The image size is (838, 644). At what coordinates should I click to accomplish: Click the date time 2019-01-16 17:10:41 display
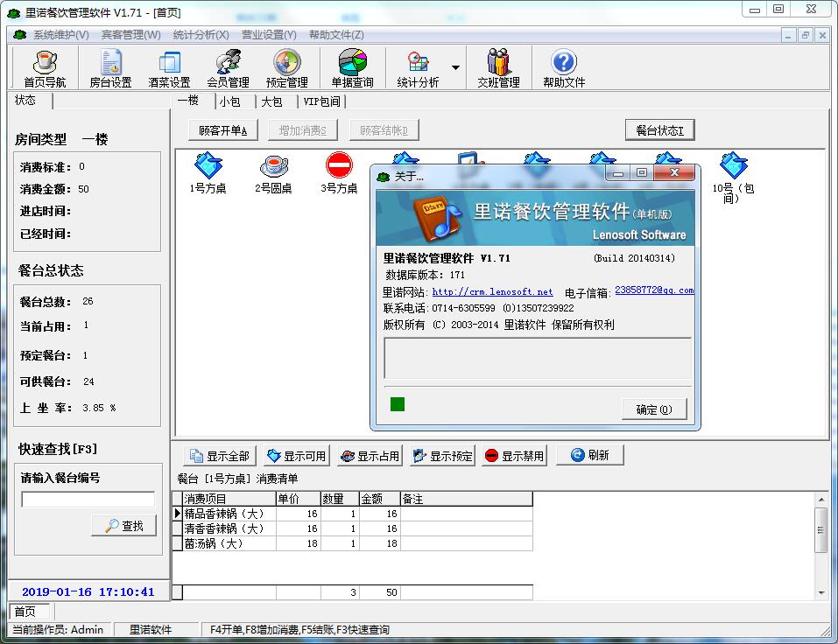88,591
